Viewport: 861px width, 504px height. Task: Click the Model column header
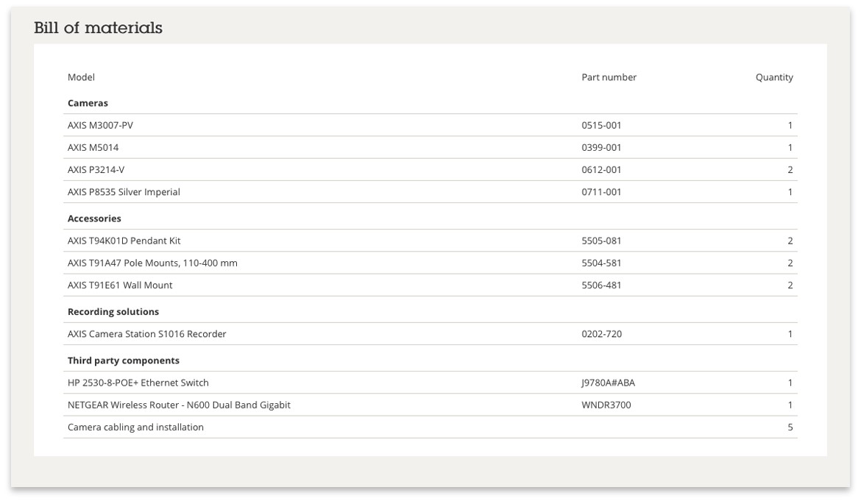tap(81, 77)
